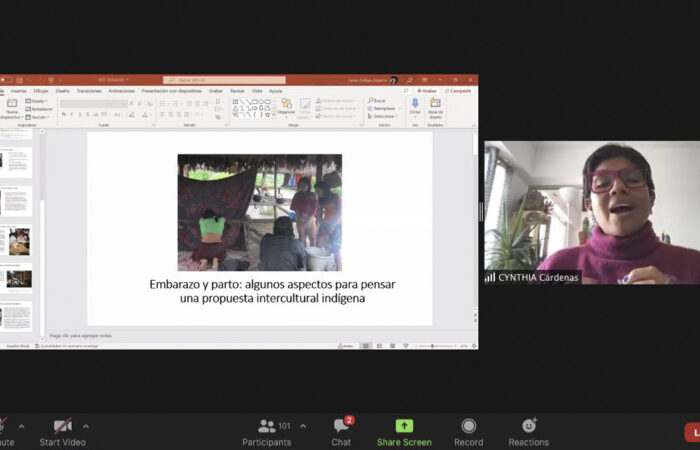Click Seleccionar in the Edición group
The height and width of the screenshot is (450, 700).
click(x=383, y=116)
